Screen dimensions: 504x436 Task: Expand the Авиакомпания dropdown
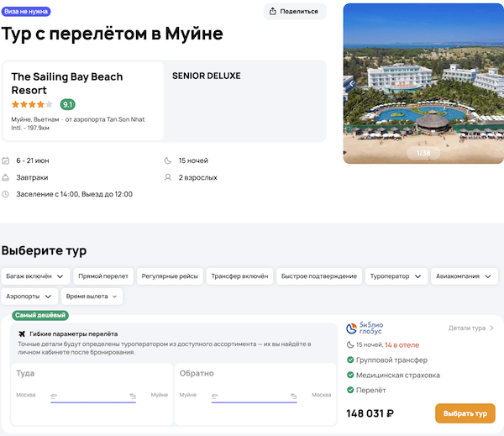coord(465,276)
